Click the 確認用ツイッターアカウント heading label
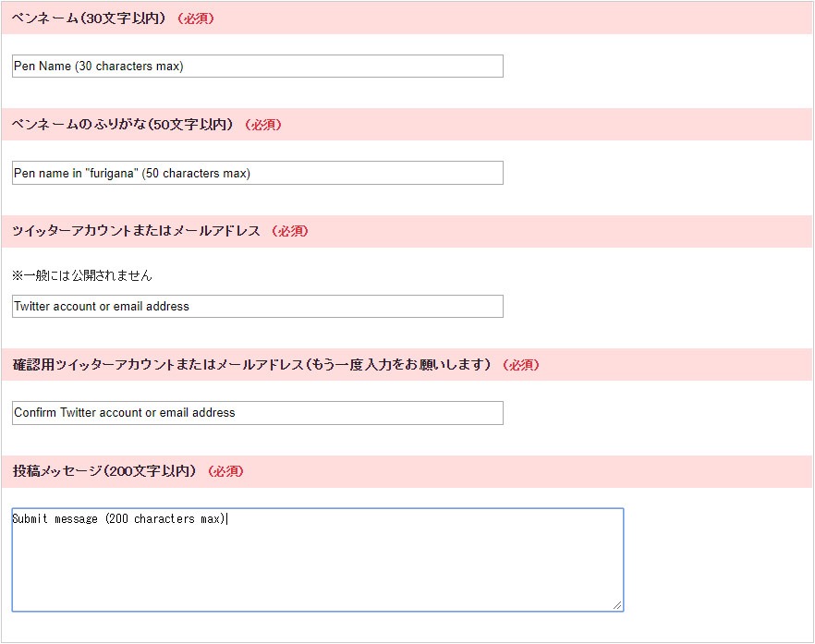This screenshot has width=815, height=644. click(x=251, y=365)
